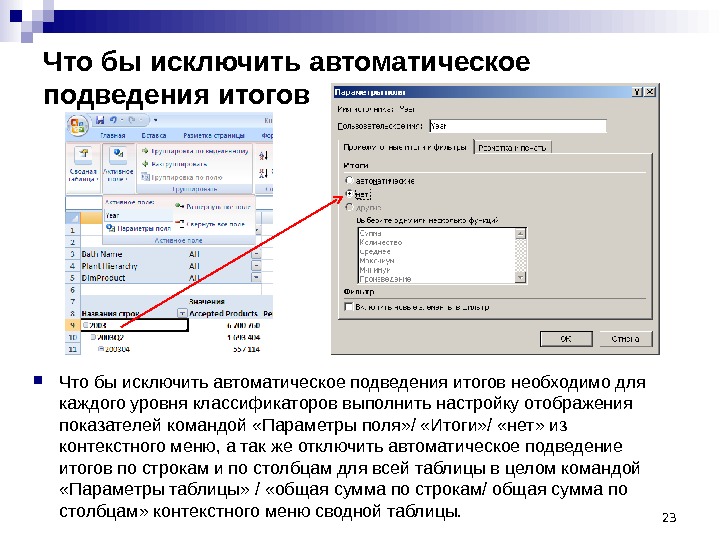Close the Параметры поля dialog

[x=649, y=92]
